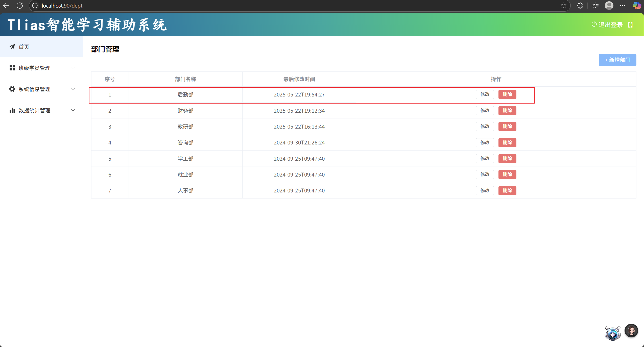The image size is (644, 347).
Task: Expand the 系统信息管理 chevron
Action: [73, 89]
